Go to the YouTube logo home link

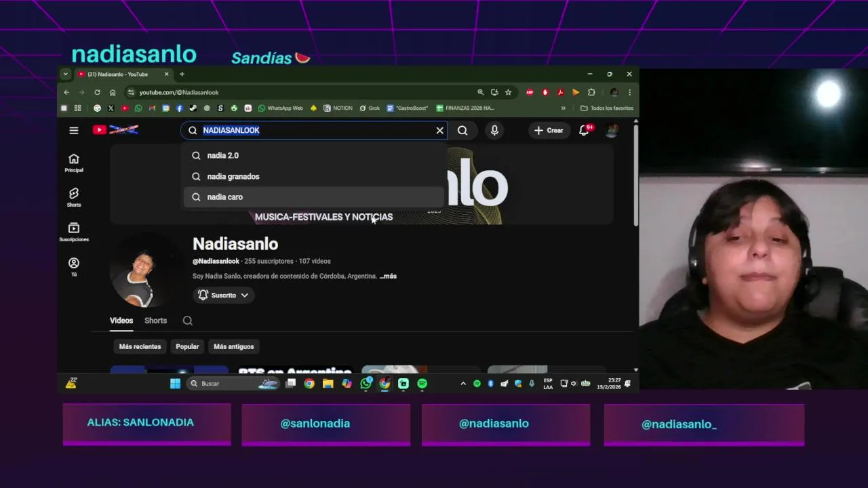pyautogui.click(x=116, y=129)
